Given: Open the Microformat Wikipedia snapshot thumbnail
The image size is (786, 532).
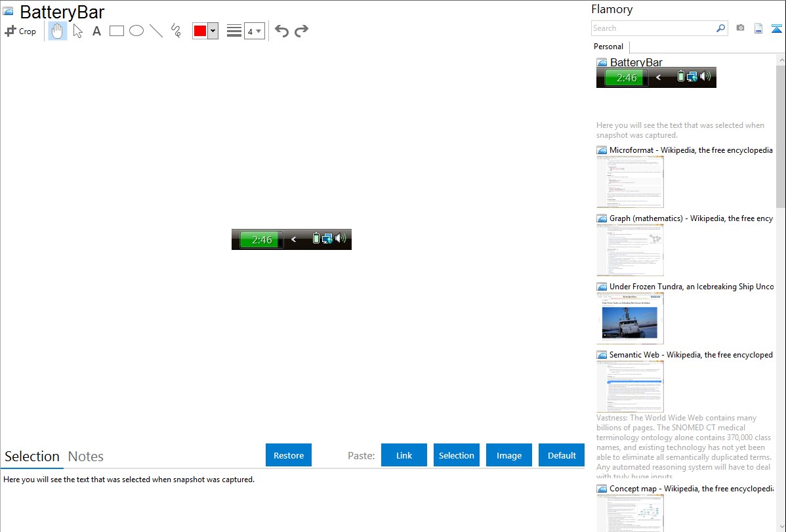Looking at the screenshot, I should click(x=630, y=182).
